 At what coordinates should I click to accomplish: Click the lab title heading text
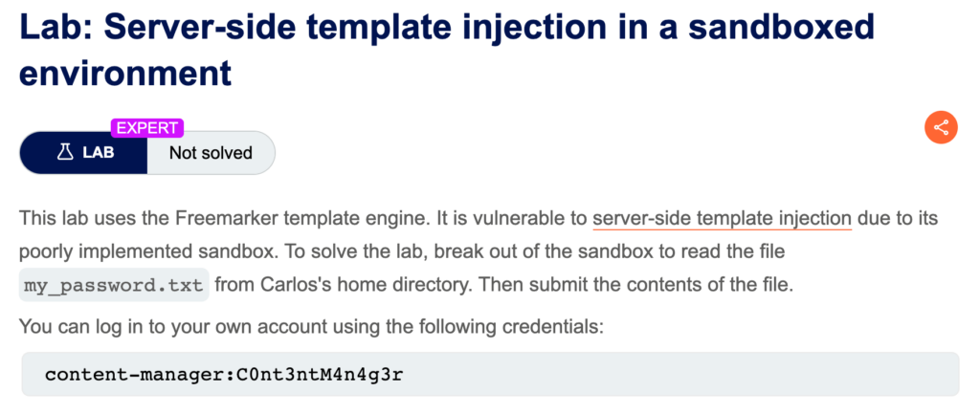pyautogui.click(x=447, y=50)
